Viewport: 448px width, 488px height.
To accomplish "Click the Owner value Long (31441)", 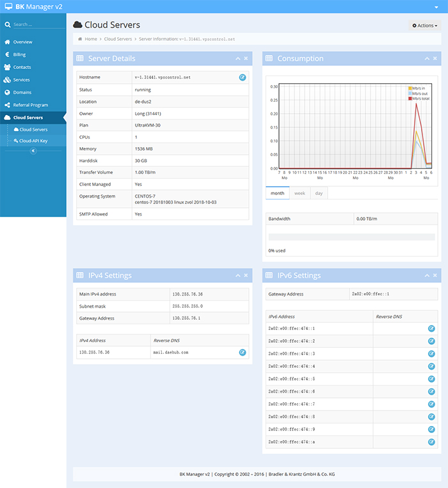I will 148,114.
